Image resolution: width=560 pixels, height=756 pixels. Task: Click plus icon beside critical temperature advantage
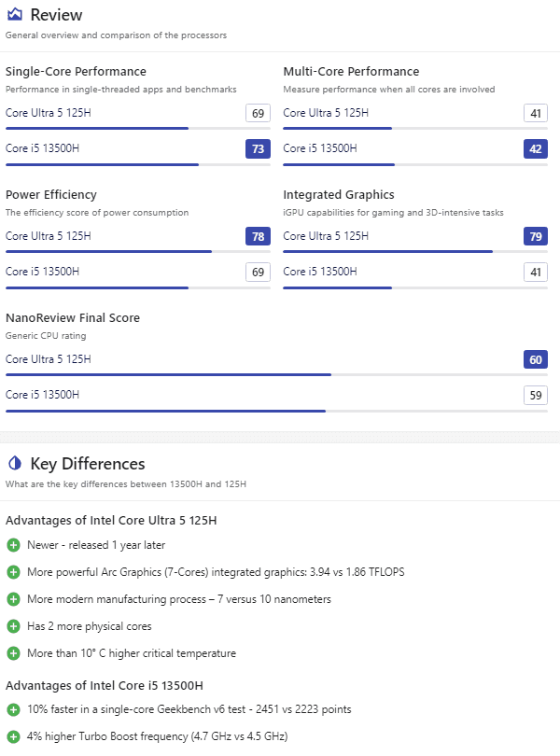click(13, 653)
